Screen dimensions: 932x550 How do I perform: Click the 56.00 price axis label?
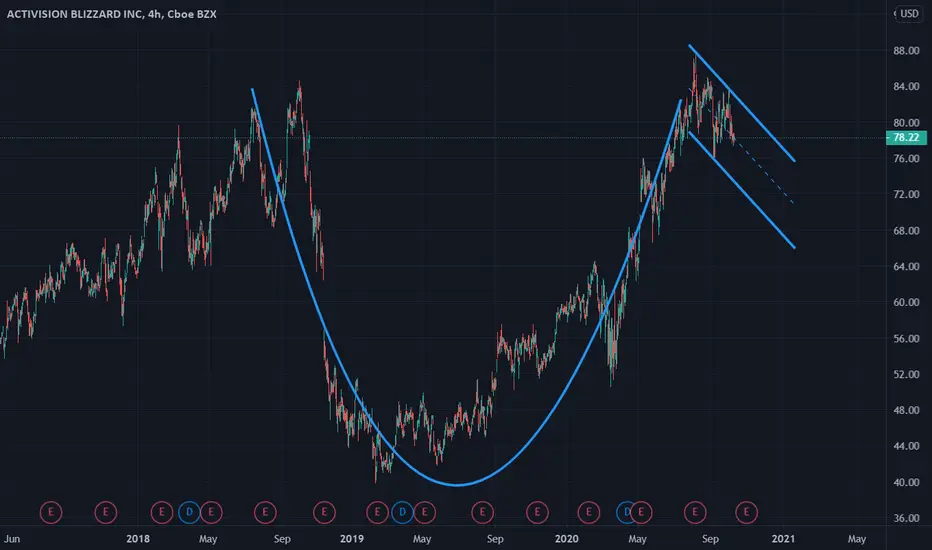(906, 338)
